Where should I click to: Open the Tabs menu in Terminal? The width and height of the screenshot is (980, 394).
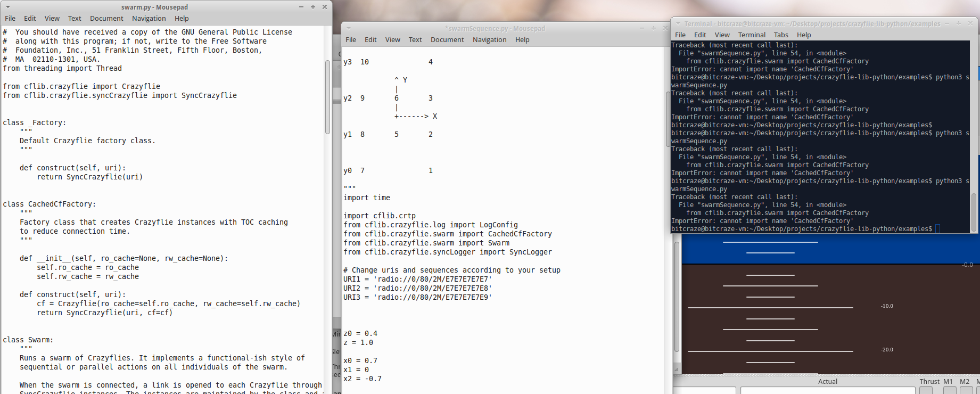781,35
